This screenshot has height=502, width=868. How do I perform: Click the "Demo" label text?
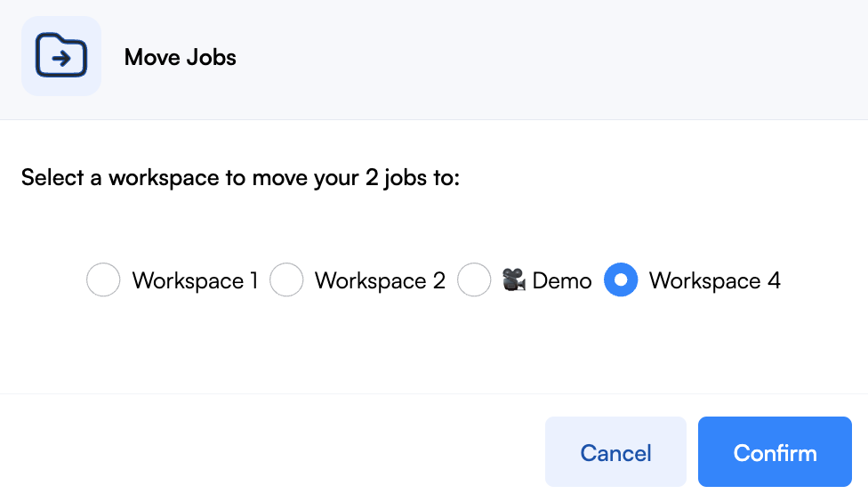[x=562, y=281]
